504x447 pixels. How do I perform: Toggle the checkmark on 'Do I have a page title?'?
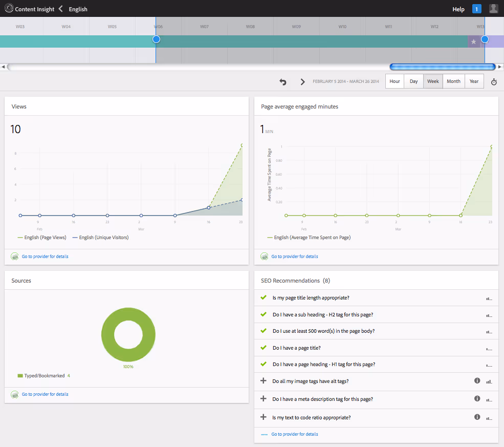click(x=264, y=348)
